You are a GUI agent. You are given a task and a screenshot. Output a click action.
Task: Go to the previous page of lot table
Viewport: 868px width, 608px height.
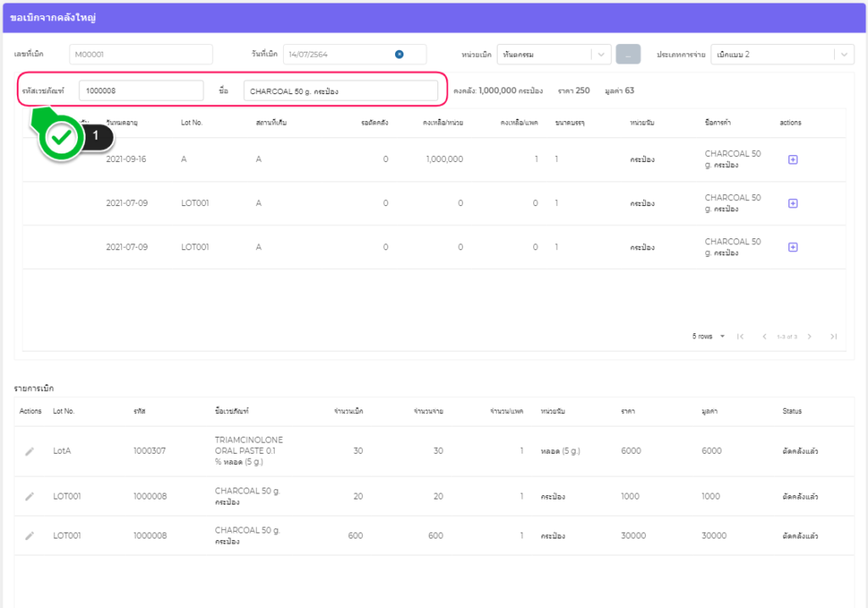pos(764,337)
